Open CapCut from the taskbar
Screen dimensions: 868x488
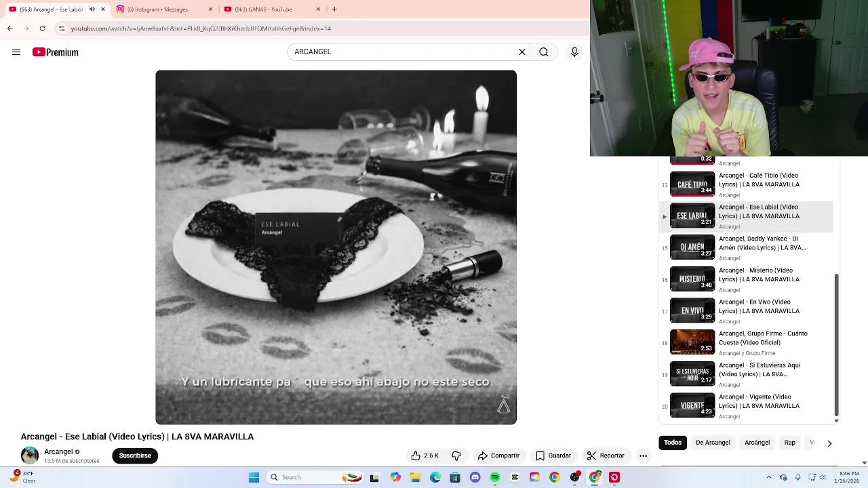pos(515,477)
